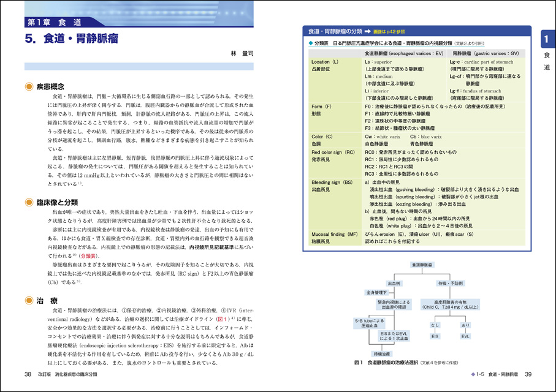
Task: Click the 食道静脈瘤 top flowchart node
Action: point(421,265)
